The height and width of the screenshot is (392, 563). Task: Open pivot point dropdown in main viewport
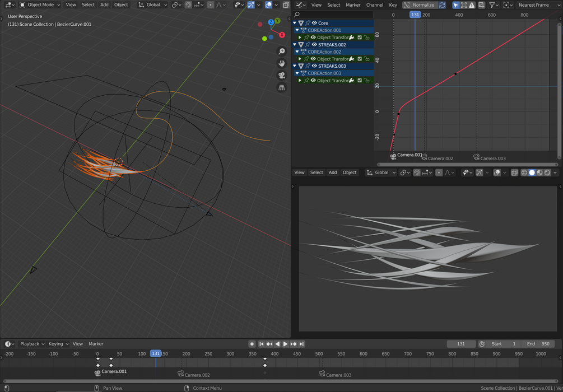176,4
